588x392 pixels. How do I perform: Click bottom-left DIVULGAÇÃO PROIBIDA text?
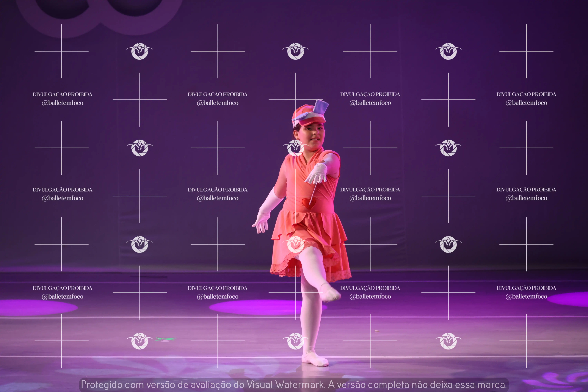[x=63, y=288]
